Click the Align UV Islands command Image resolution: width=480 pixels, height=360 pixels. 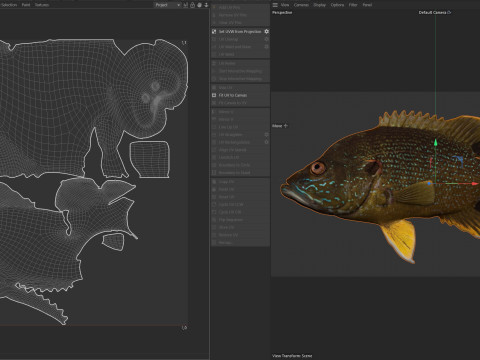[229, 150]
